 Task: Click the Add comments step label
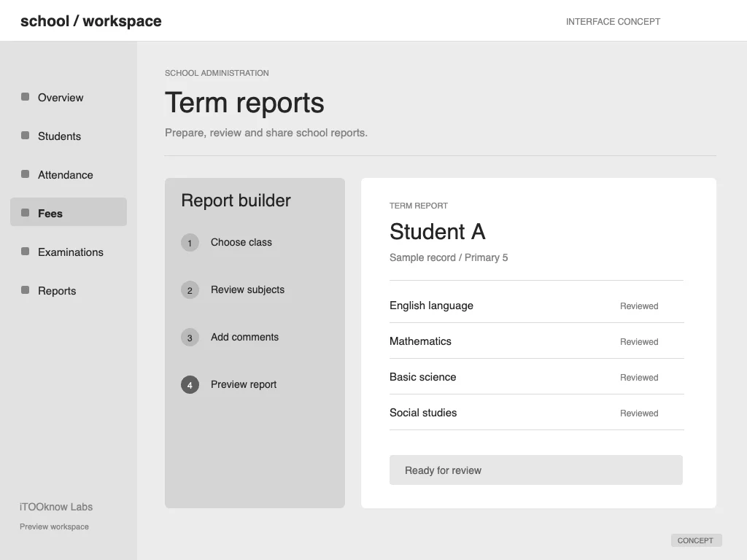tap(244, 337)
